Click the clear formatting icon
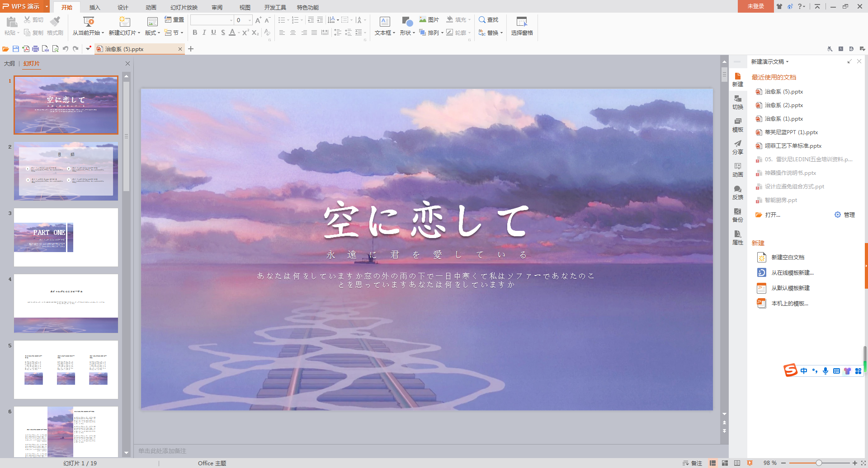 (x=267, y=33)
